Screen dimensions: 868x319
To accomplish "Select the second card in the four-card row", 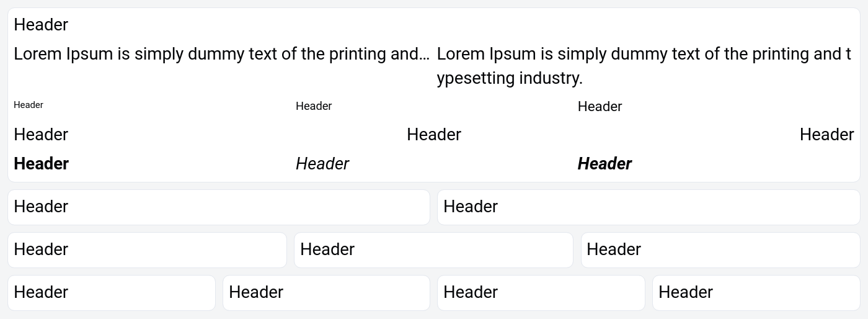I will [x=326, y=293].
